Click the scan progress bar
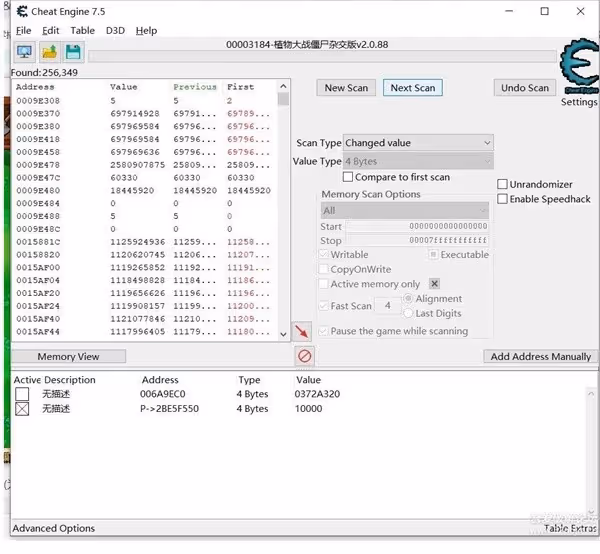This screenshot has height=554, width=600. tap(322, 57)
